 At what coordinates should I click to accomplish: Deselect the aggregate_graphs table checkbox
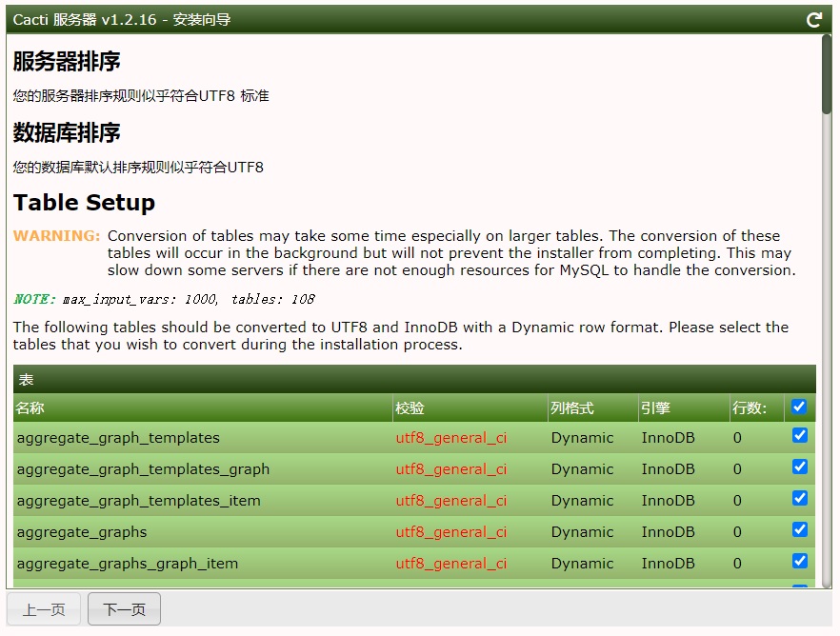799,529
